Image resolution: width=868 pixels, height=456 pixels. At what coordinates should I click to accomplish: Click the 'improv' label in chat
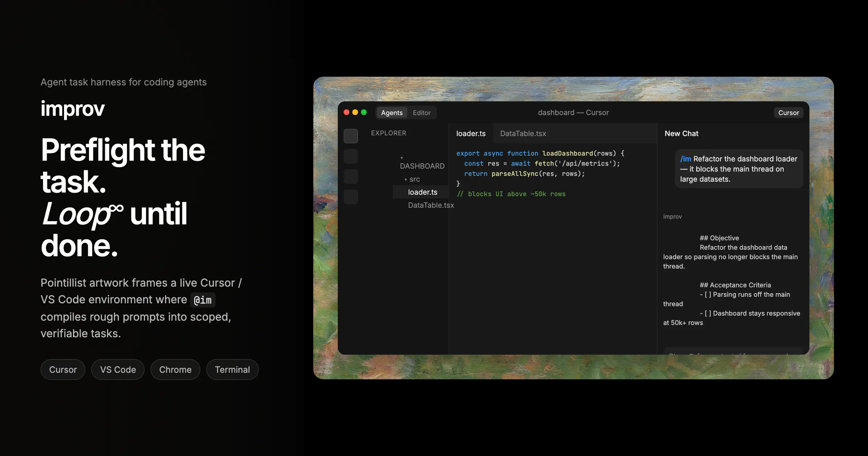[672, 216]
